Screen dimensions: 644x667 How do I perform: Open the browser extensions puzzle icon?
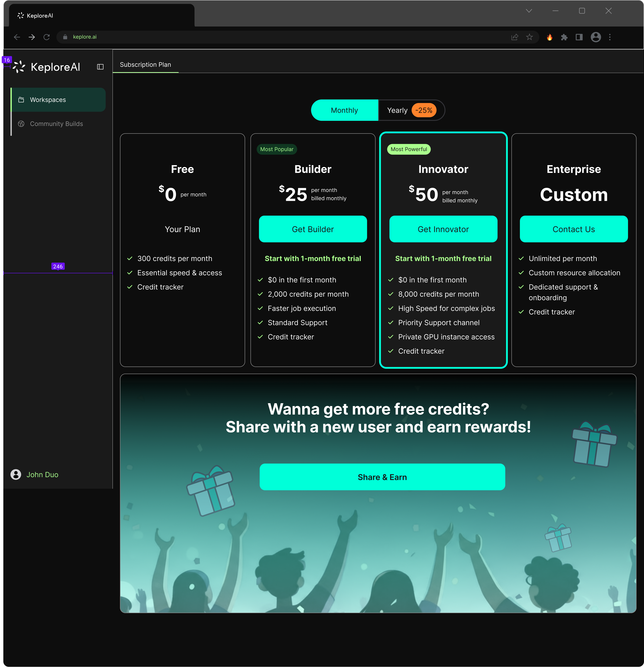point(564,37)
